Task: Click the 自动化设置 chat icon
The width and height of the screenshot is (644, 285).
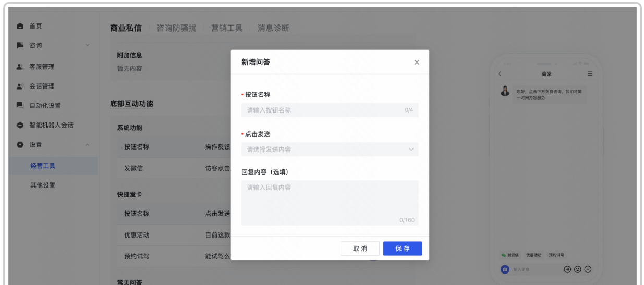Action: (20, 106)
